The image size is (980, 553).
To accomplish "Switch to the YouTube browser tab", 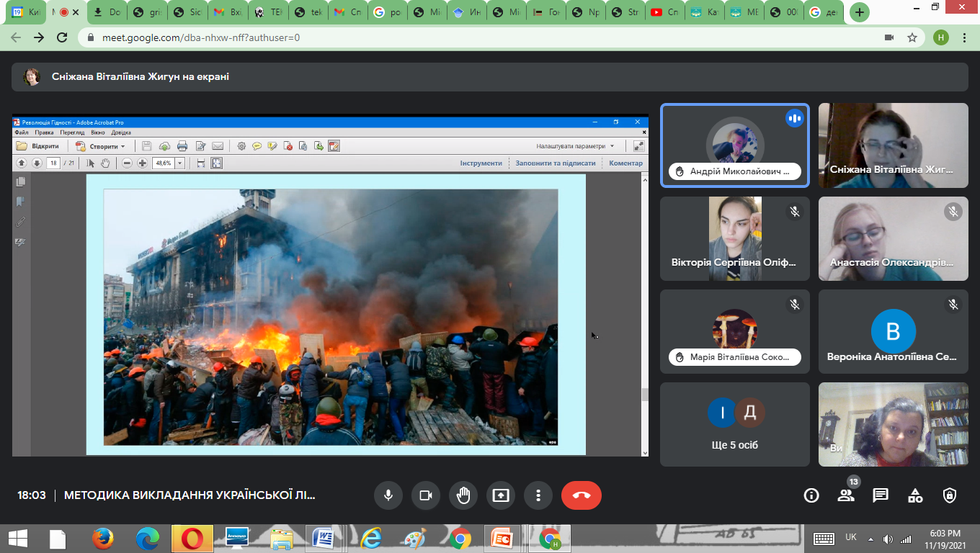I will 664,12.
